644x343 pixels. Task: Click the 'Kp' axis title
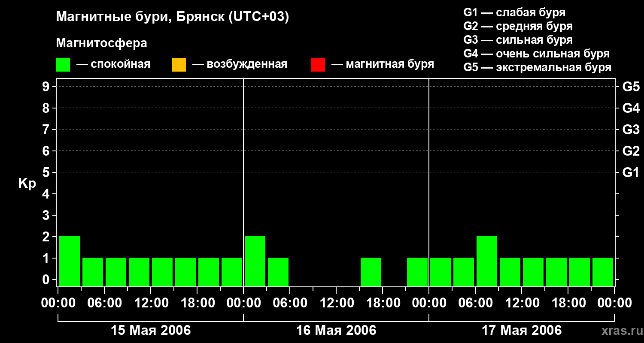pyautogui.click(x=27, y=184)
